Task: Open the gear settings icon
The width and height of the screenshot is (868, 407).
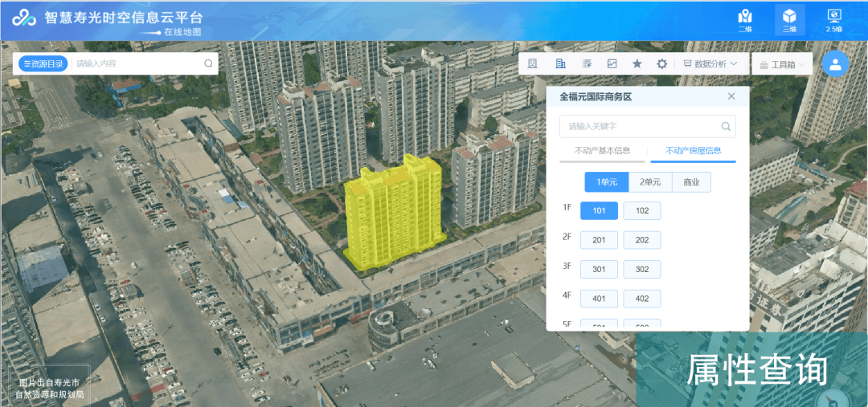Action: pos(661,63)
